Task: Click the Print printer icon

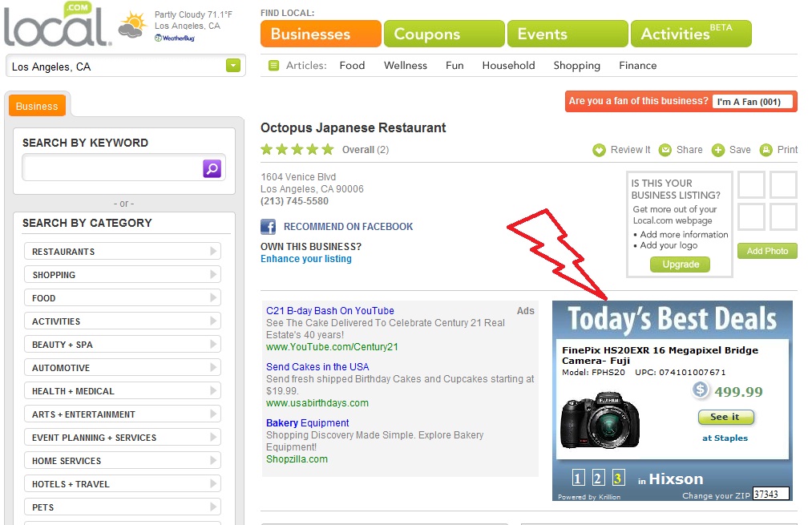Action: click(x=766, y=150)
